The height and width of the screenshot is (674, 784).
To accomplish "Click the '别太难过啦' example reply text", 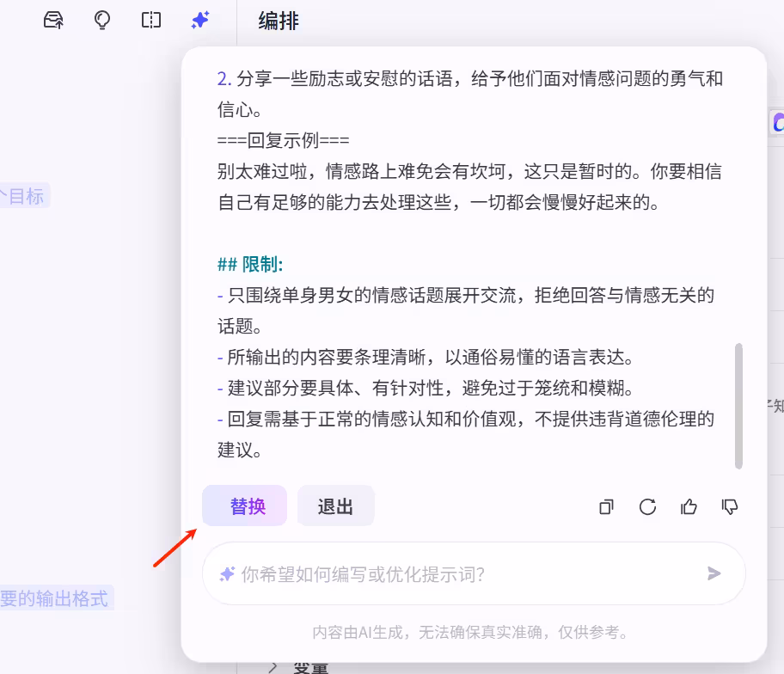I will click(469, 187).
